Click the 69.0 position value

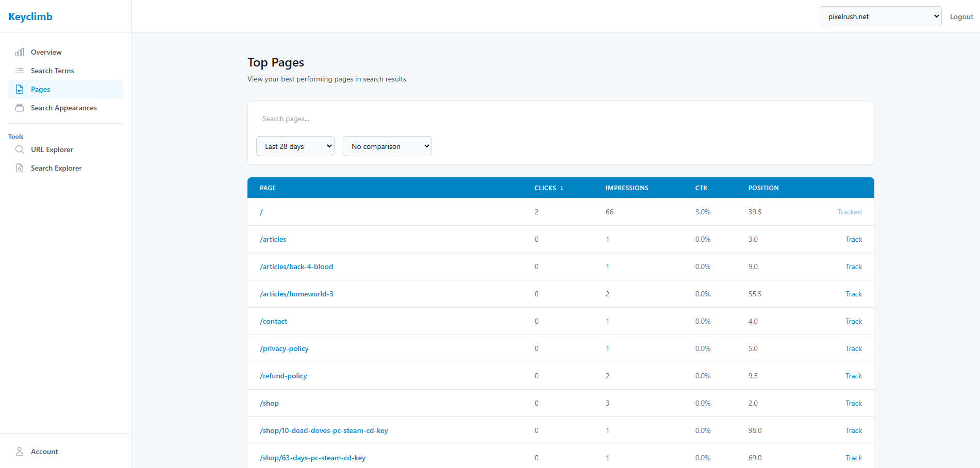tap(755, 458)
